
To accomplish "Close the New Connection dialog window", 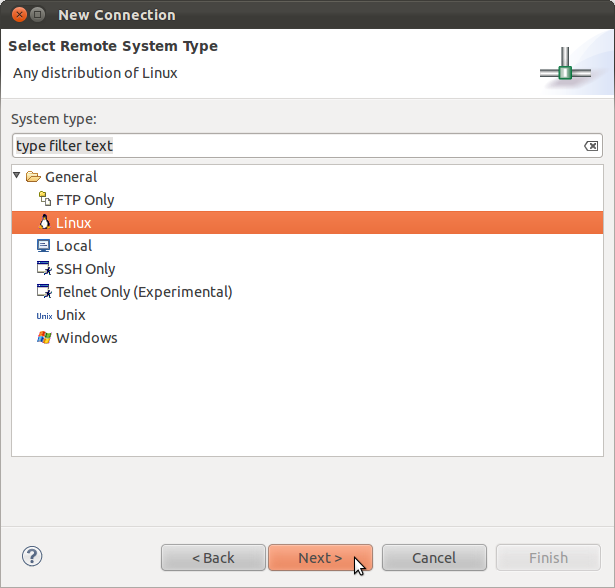I will (19, 15).
